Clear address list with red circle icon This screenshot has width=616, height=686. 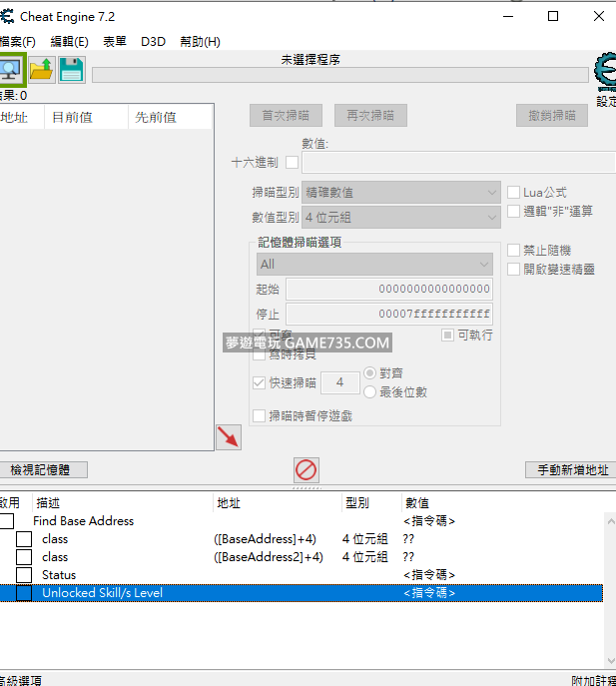pyautogui.click(x=306, y=470)
